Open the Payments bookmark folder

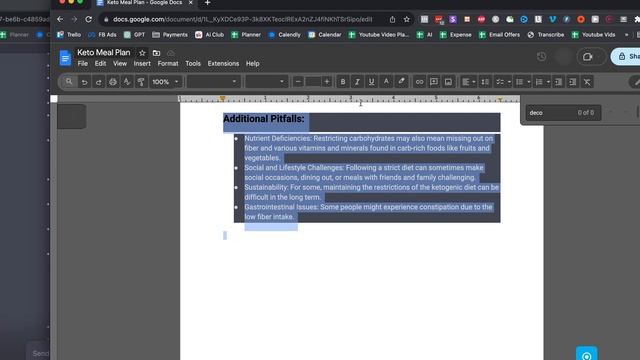(170, 35)
